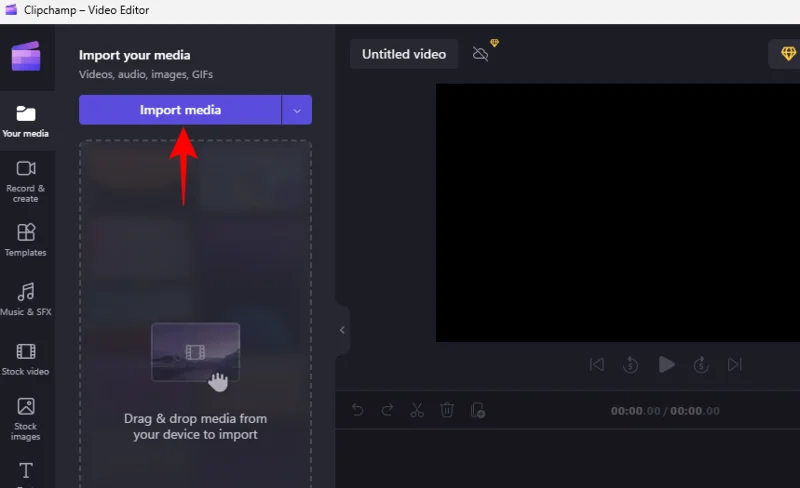Open the Text tool in the sidebar

pos(26,471)
